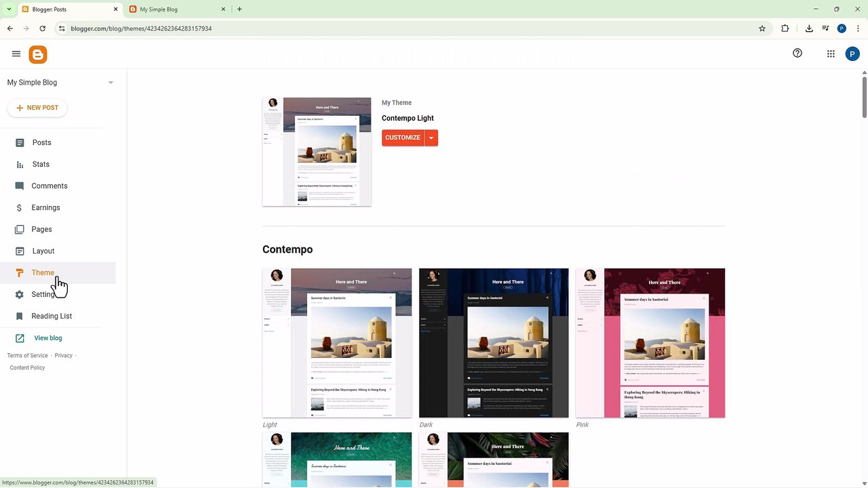
Task: Open the Customize button dropdown arrow
Action: (x=431, y=138)
